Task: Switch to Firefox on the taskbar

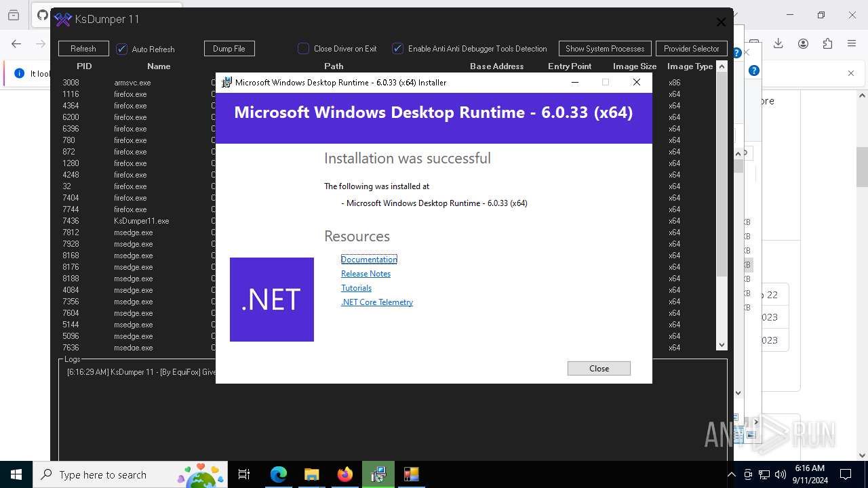Action: [x=345, y=474]
